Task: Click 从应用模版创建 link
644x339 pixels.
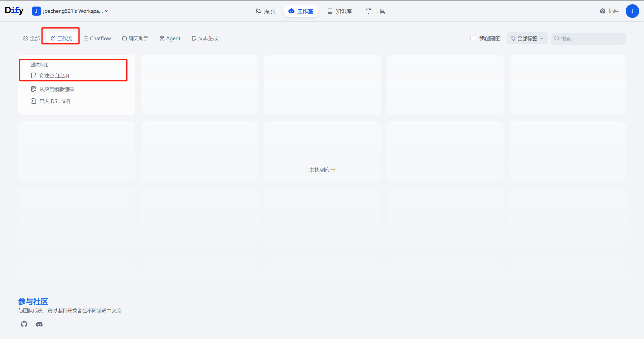Action: click(57, 89)
